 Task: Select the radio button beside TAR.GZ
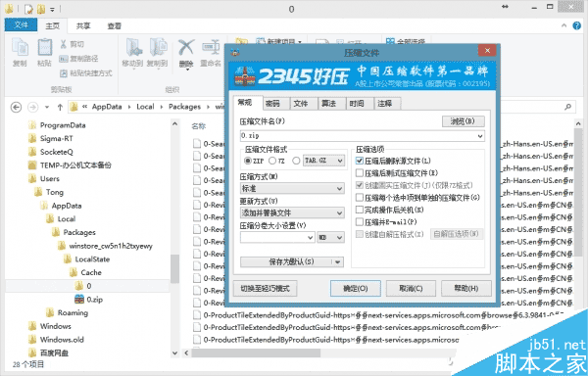[x=296, y=161]
